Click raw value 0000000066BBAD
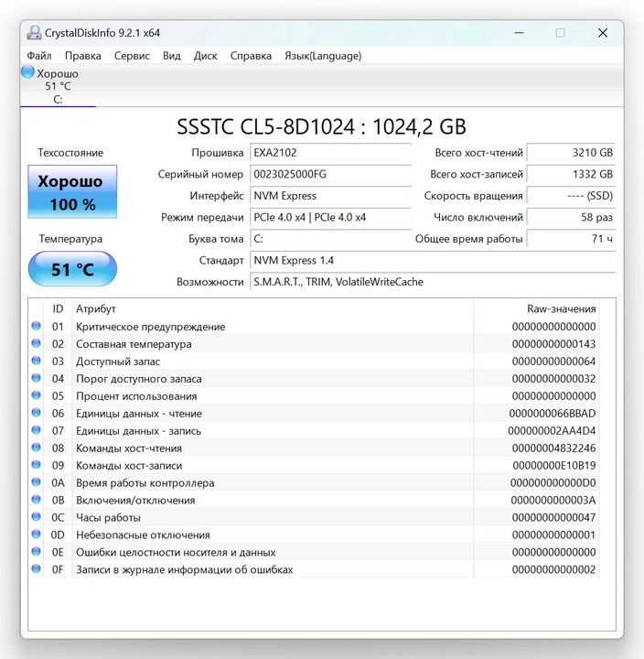644x659 pixels. coord(553,414)
